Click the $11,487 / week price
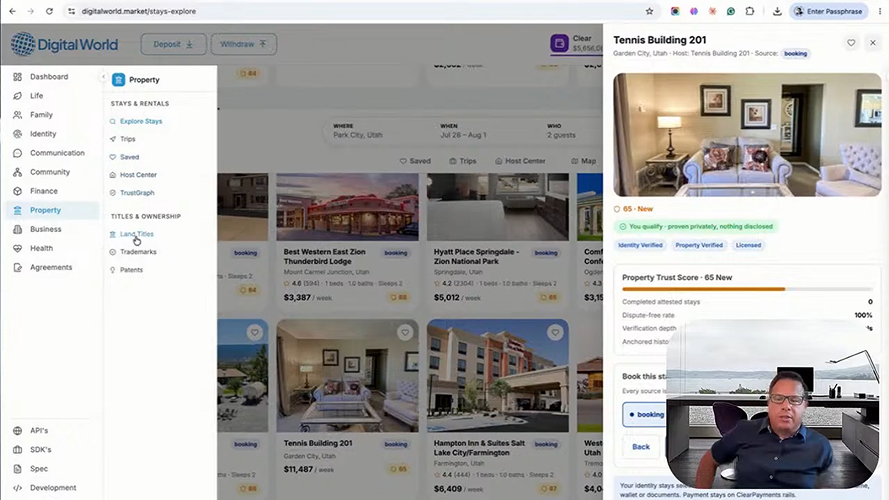889x500 pixels. (309, 469)
